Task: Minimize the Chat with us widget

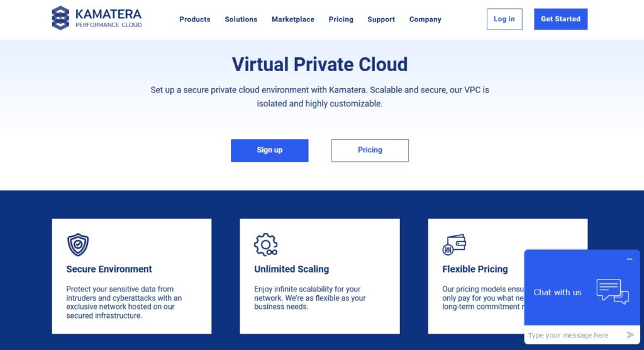Action: tap(629, 259)
